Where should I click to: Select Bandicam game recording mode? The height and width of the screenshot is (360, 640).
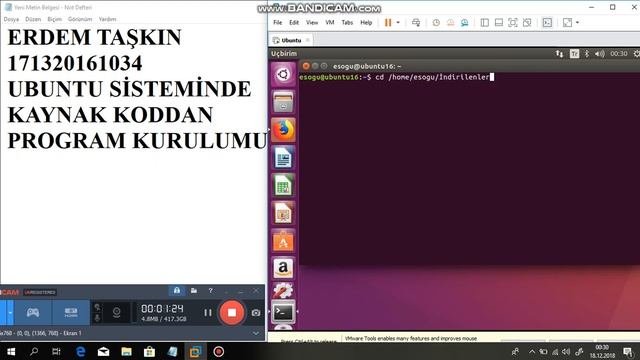tap(33, 313)
